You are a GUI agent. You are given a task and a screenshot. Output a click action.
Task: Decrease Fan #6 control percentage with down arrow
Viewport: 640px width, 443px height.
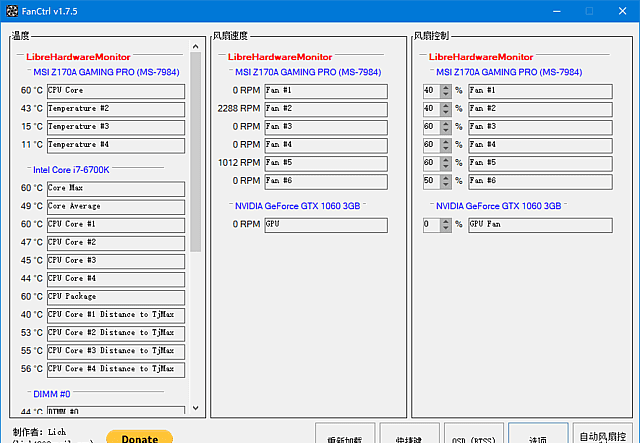pyautogui.click(x=446, y=184)
